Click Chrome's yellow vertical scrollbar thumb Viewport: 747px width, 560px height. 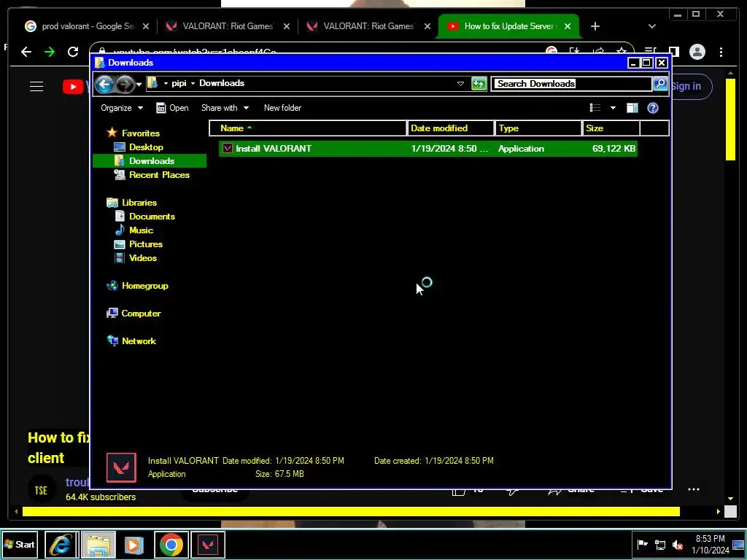730,119
